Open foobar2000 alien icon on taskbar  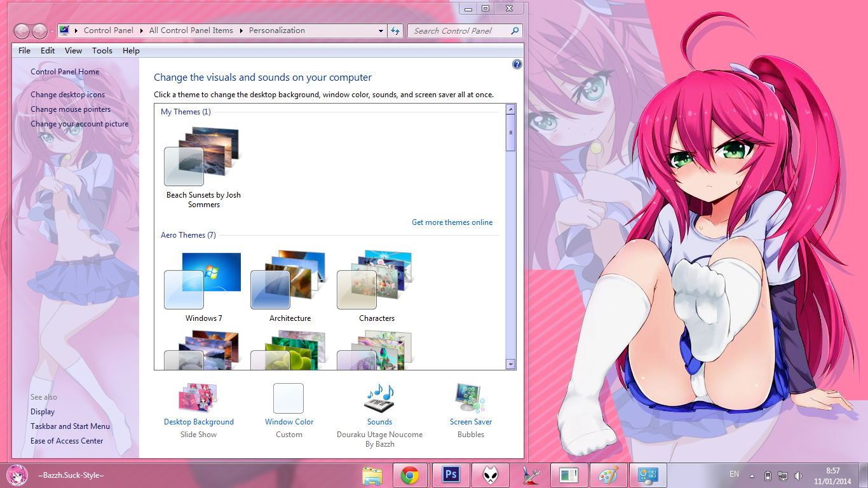coord(489,475)
